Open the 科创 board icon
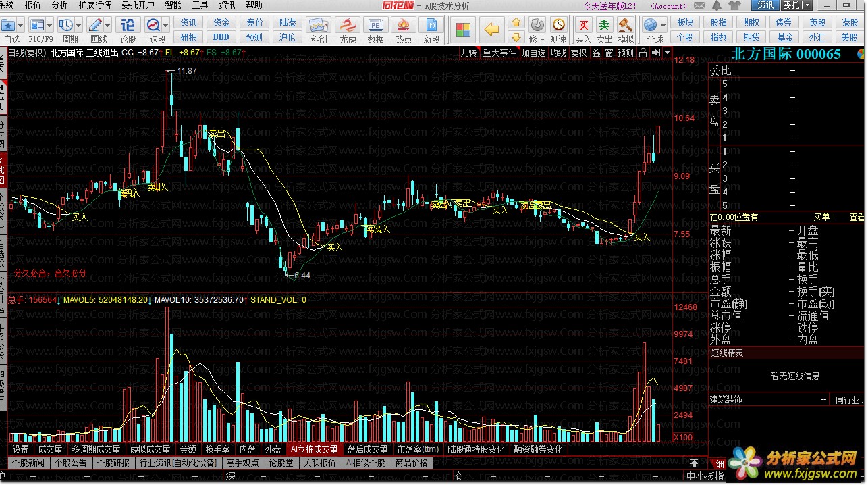Screen dimensions: 868x485 [x=319, y=26]
